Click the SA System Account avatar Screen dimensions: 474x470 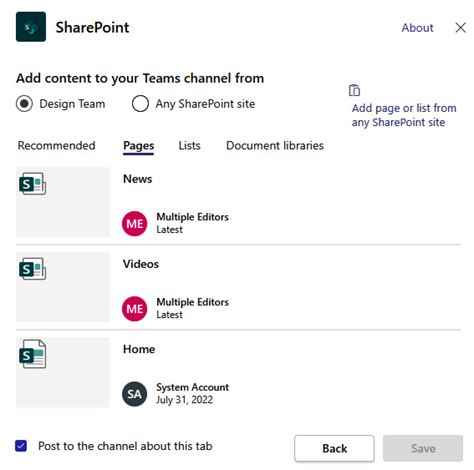(134, 394)
